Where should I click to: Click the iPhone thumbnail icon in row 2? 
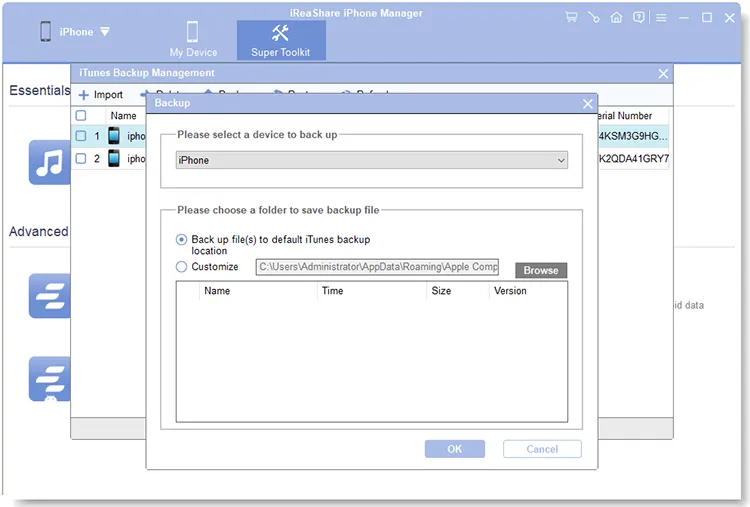114,158
